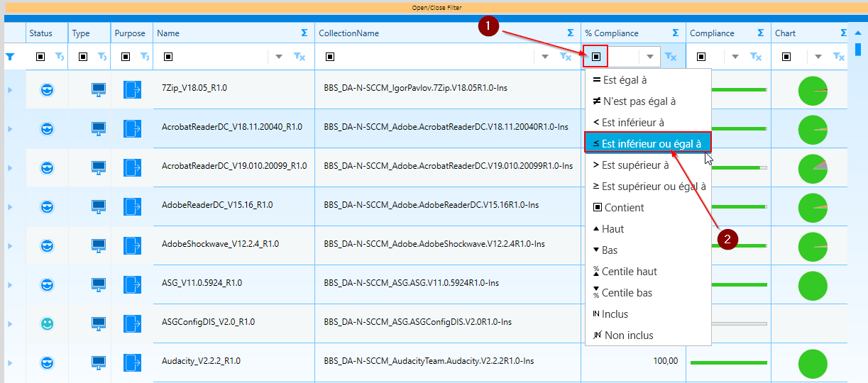Open the filter operator selector for CollectionName

[x=330, y=57]
